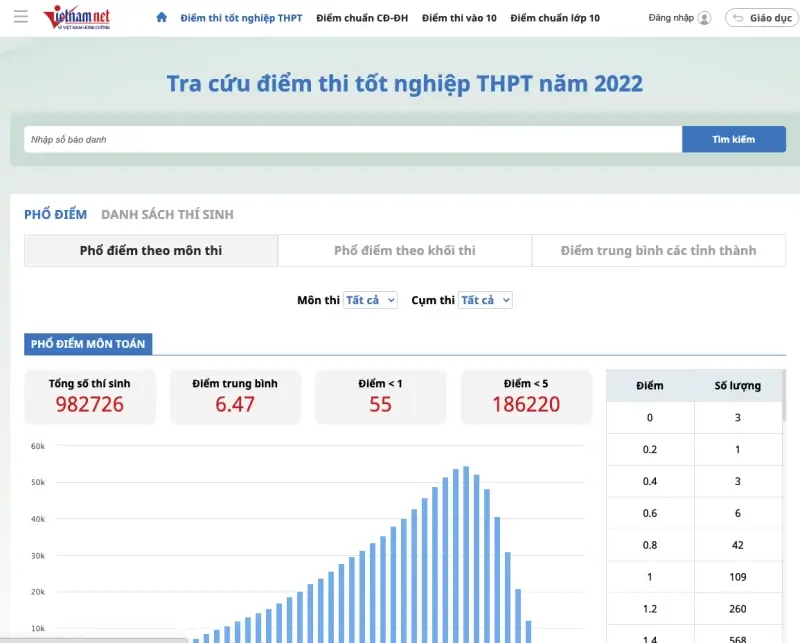Viewport: 800px width, 643px height.
Task: Open Điểm chuẩn CĐ-ĐH page
Action: point(362,18)
